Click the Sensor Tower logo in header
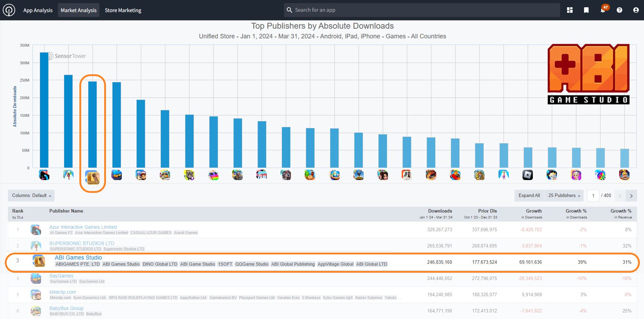644x319 pixels. click(x=9, y=10)
